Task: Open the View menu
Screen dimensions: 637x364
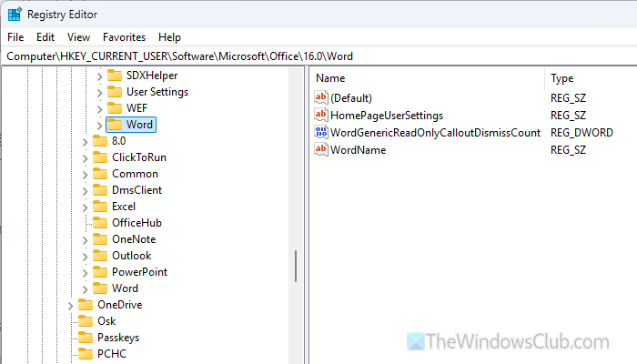Action: [78, 37]
